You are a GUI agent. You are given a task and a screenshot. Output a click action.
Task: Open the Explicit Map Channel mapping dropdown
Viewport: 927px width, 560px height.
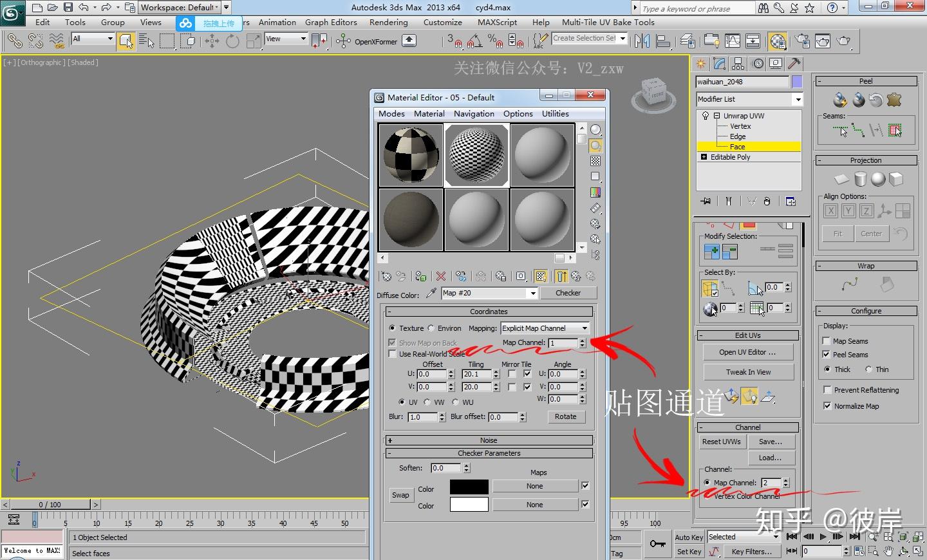coord(545,328)
